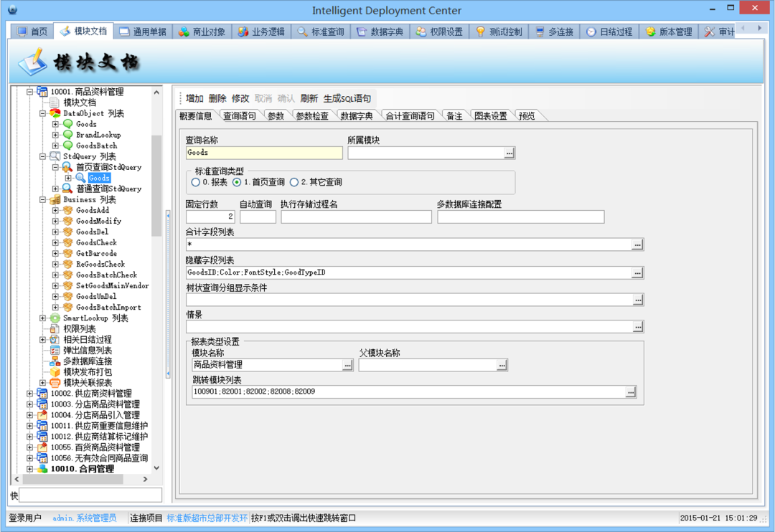Expand the 10002 供应商资料管理 node
This screenshot has width=775, height=532.
[x=29, y=394]
